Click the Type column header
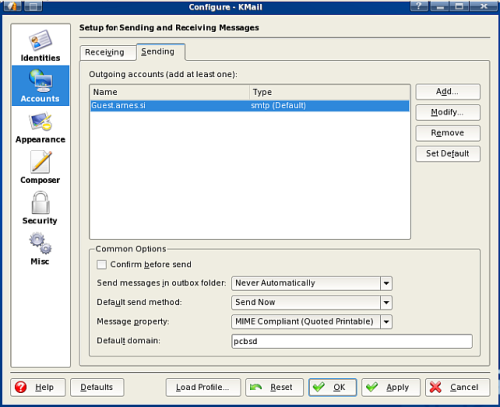This screenshot has width=500, height=407. point(329,92)
